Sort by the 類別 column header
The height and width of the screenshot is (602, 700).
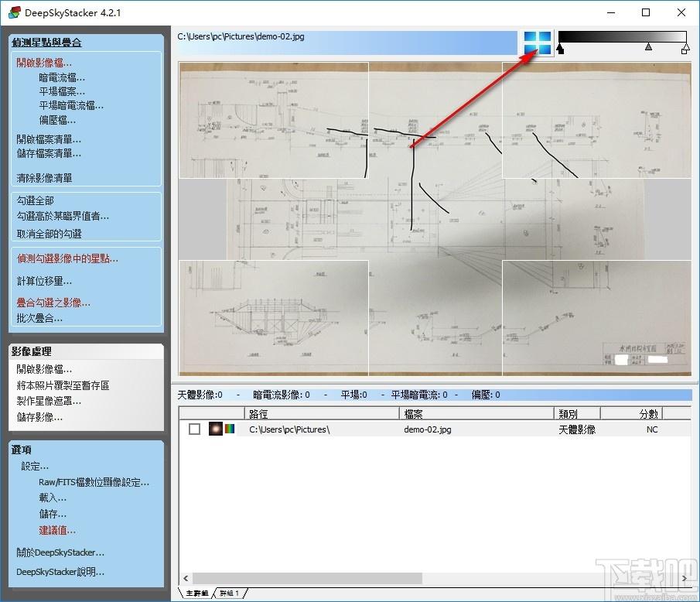pyautogui.click(x=577, y=413)
